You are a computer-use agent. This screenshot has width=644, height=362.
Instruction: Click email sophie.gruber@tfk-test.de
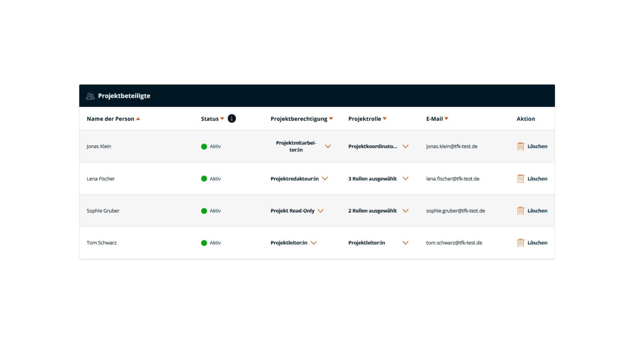coord(455,211)
